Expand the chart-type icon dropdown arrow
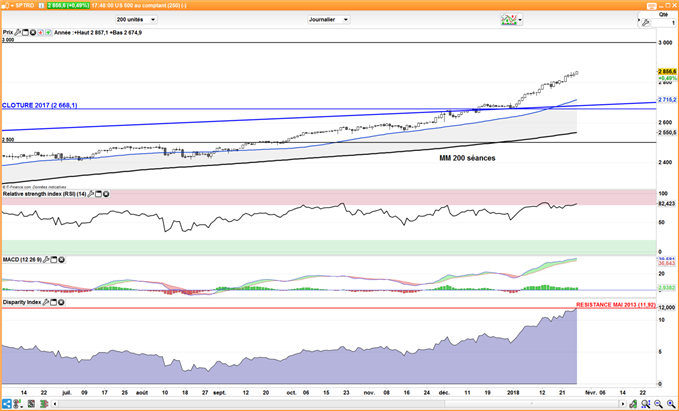Viewport: 679px width, 411px height. pos(520,19)
